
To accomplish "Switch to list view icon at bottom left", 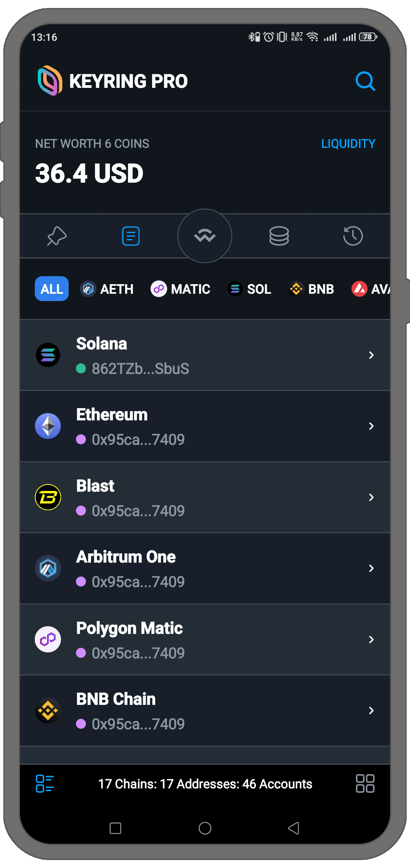I will (x=45, y=783).
